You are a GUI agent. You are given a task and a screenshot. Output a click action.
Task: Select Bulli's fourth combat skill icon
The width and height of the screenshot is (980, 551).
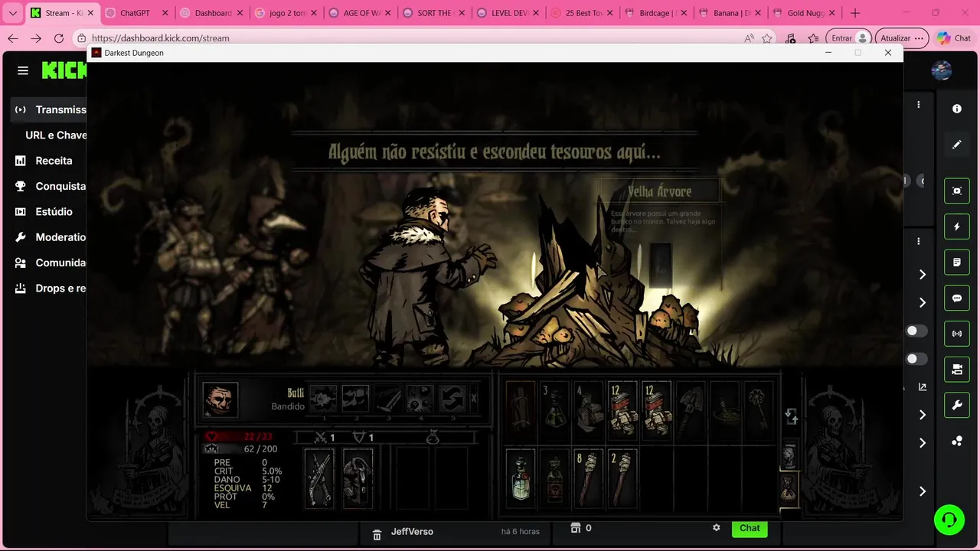click(420, 399)
